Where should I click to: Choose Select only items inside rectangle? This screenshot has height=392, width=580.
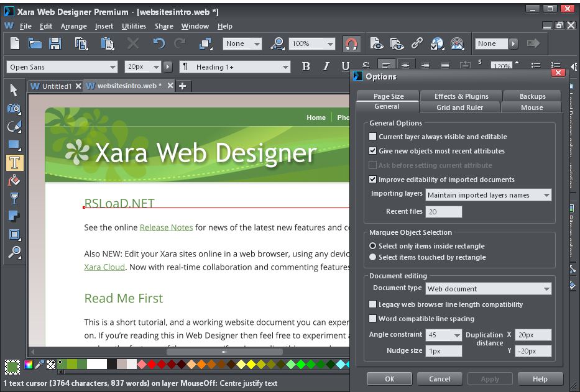(372, 246)
